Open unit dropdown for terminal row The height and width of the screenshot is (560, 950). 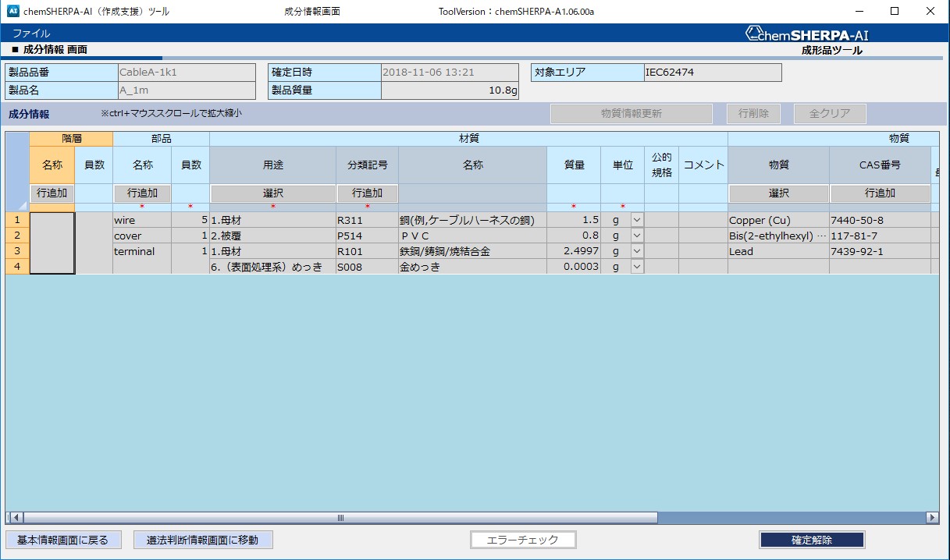coord(636,251)
